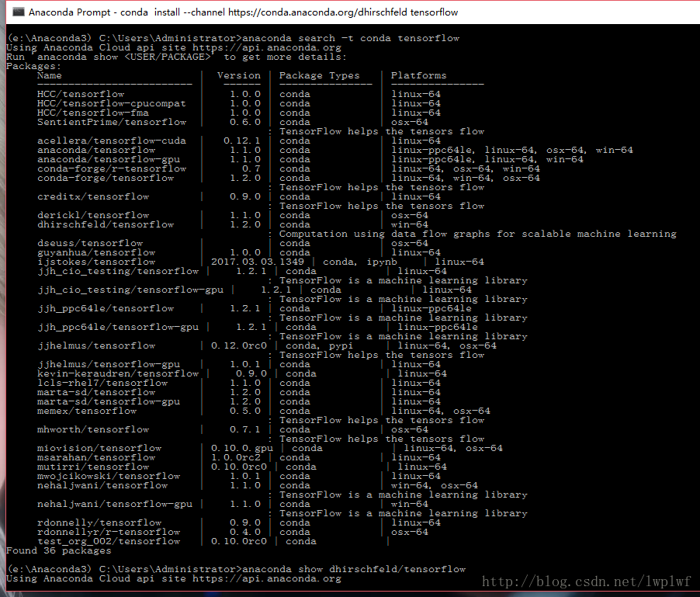
Task: Select 'rdonnellyr/r-tensorflow' package name
Action: (x=109, y=533)
